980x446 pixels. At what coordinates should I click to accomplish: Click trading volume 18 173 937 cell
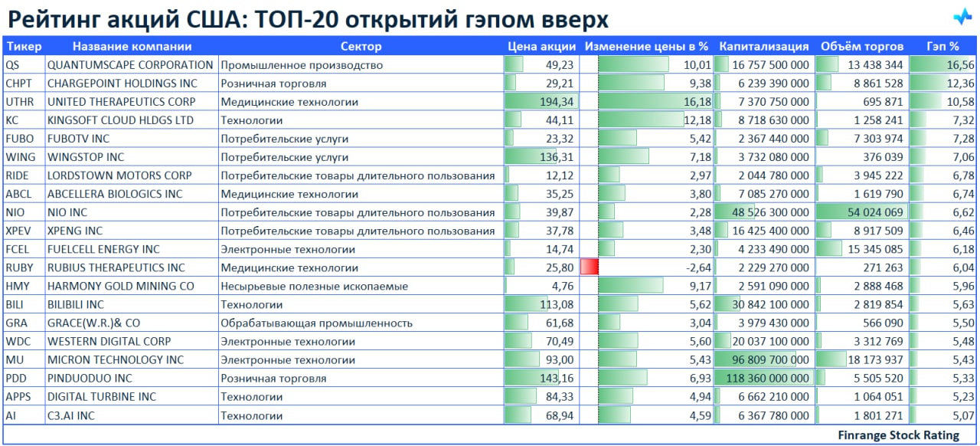(861, 359)
